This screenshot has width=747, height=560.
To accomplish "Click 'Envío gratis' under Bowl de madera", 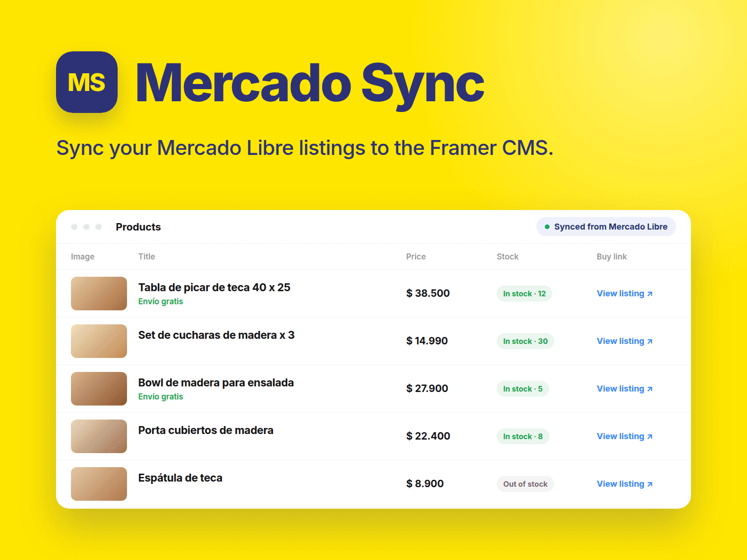I will point(161,397).
